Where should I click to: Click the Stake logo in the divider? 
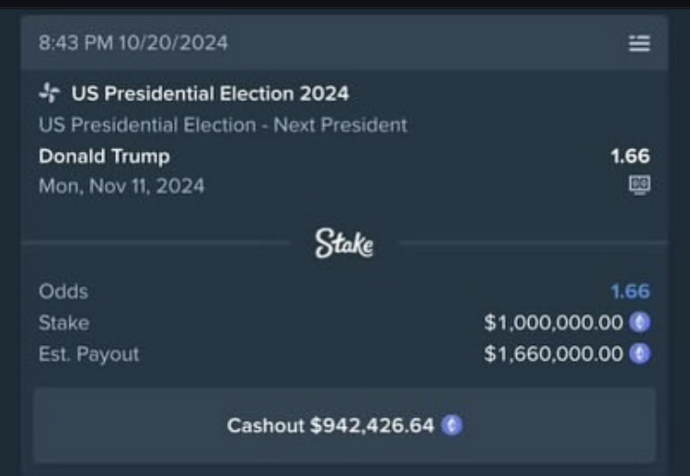point(345,243)
